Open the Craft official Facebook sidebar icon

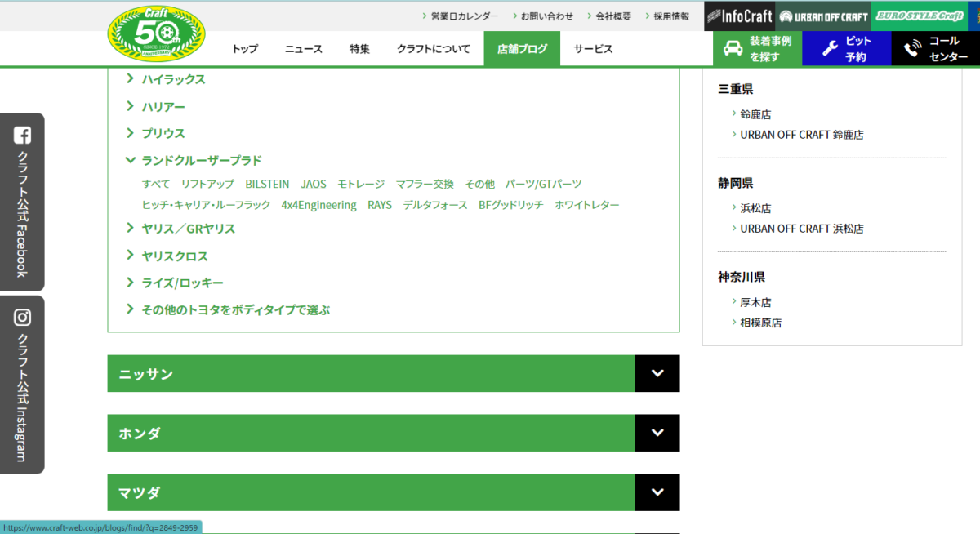coord(23,136)
